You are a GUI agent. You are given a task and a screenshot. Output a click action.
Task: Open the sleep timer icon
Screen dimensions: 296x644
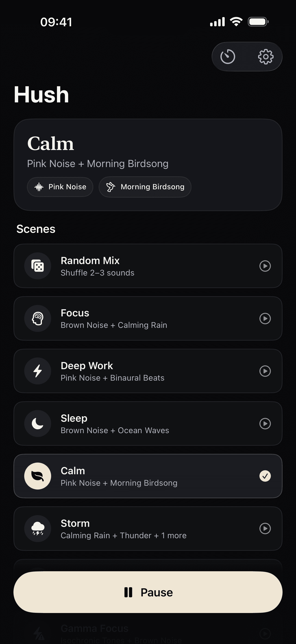(228, 57)
